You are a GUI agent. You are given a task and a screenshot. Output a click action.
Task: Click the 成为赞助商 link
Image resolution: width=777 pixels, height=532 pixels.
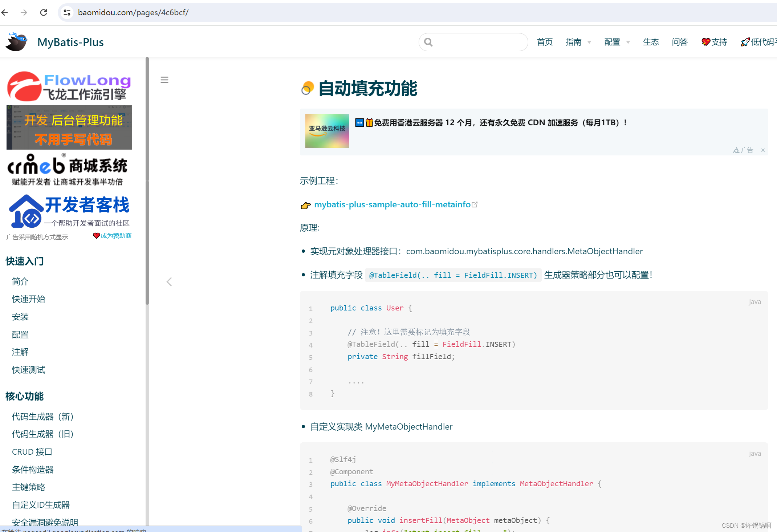coord(116,236)
